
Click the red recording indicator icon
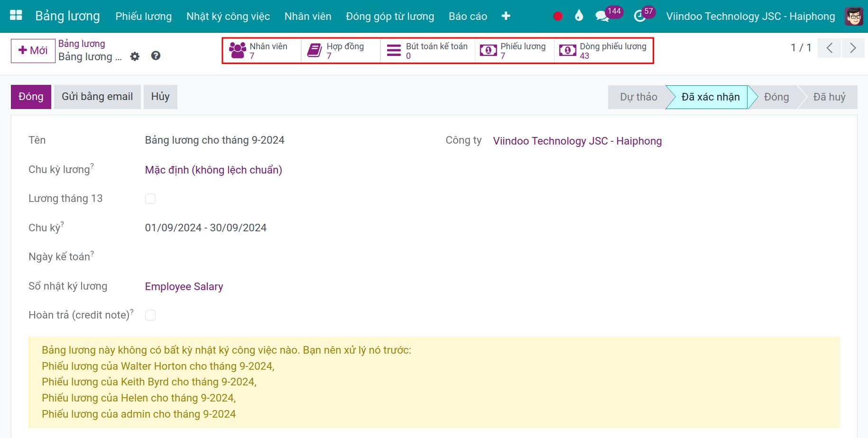click(x=558, y=16)
